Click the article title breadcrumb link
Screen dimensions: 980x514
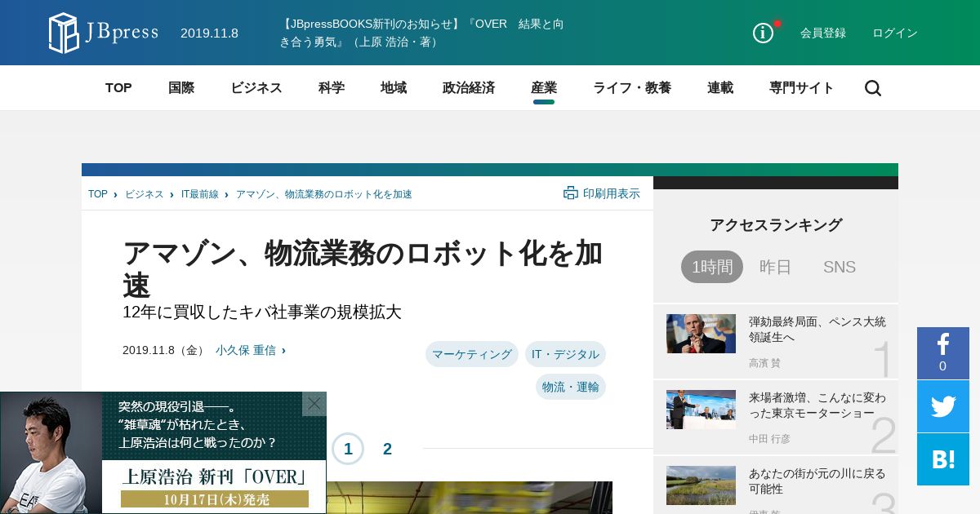pyautogui.click(x=324, y=194)
